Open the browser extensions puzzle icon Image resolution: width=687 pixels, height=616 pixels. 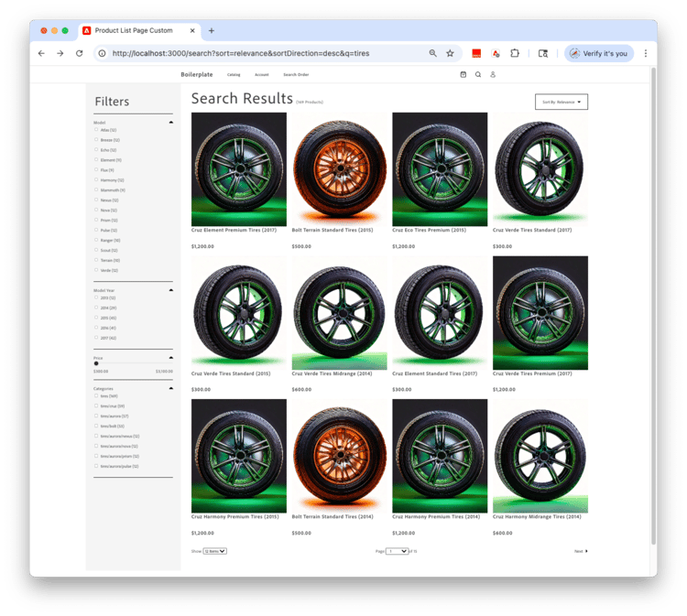tap(515, 53)
